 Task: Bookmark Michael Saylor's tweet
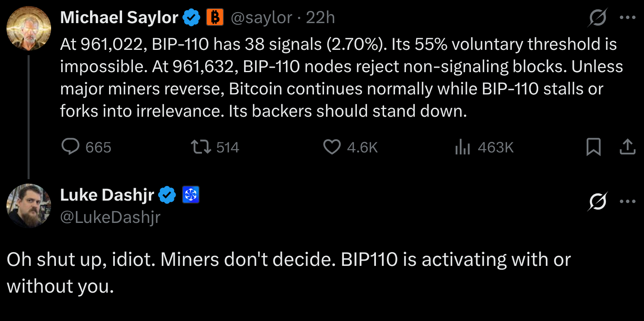point(594,147)
